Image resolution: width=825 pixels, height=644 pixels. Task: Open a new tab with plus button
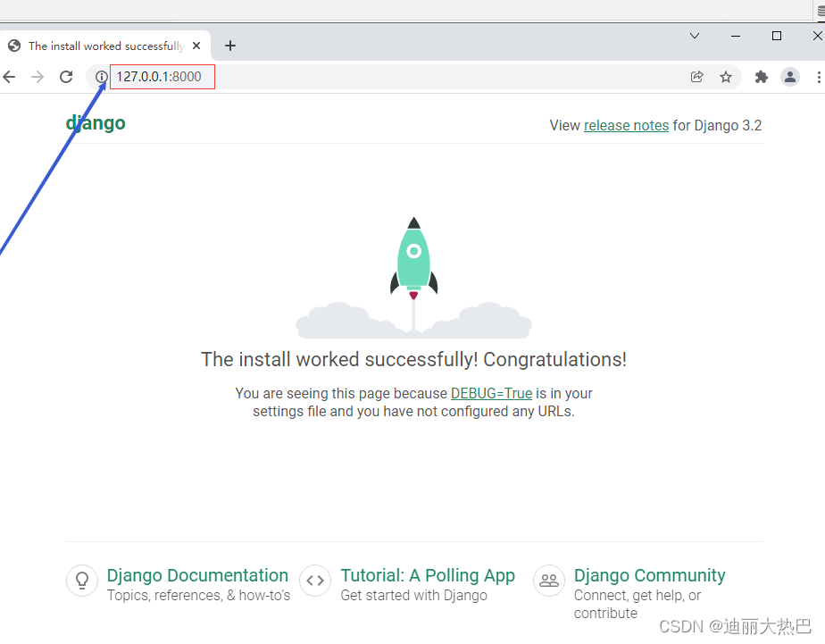click(230, 46)
